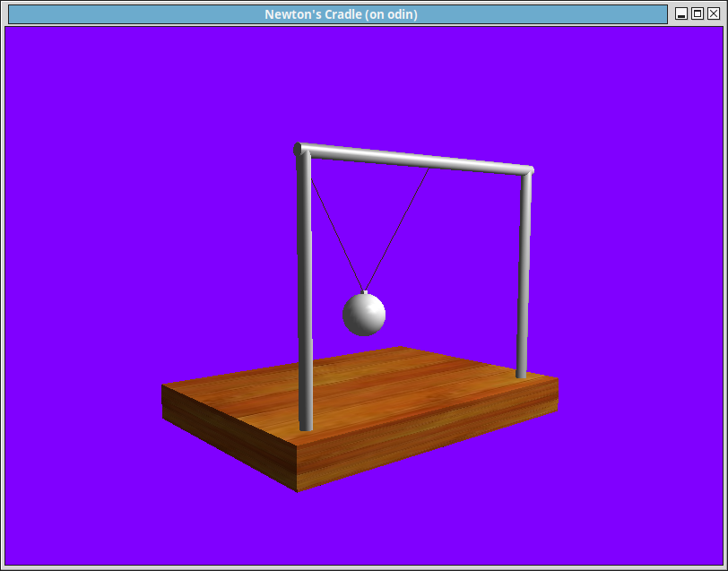Click the left vertical metal post
728x571 pixels.
305,290
